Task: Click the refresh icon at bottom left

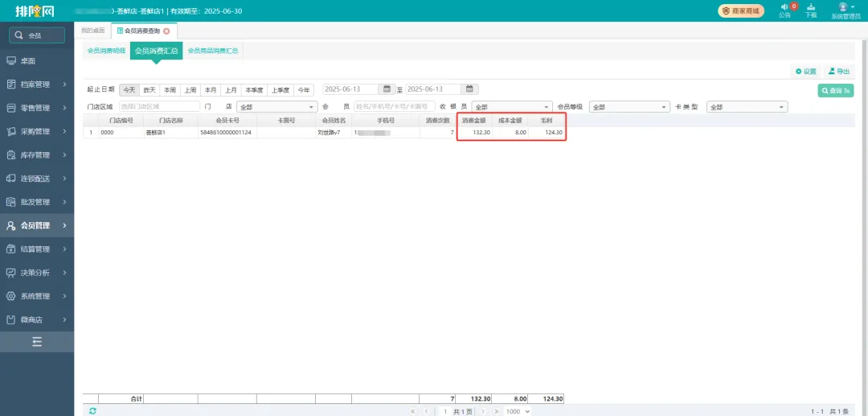Action: (x=92, y=411)
